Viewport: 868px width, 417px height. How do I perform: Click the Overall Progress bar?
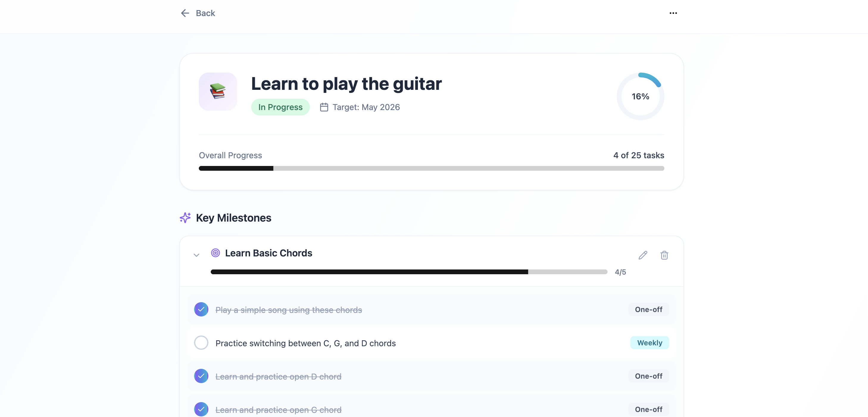pos(431,168)
